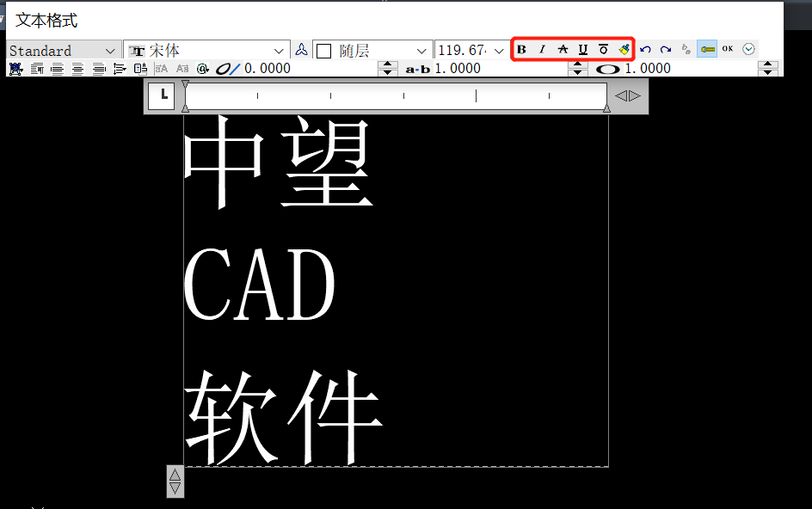812x509 pixels.
Task: Click the white color swatch box
Action: coord(324,52)
